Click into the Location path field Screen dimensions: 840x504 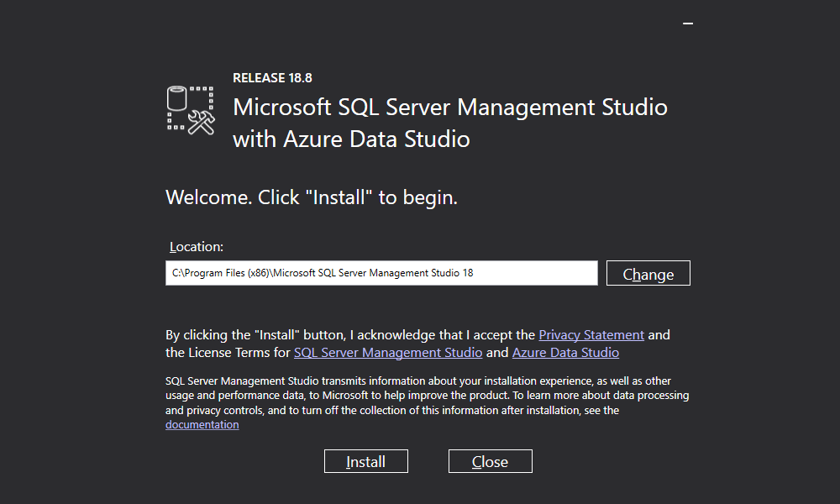tap(381, 273)
